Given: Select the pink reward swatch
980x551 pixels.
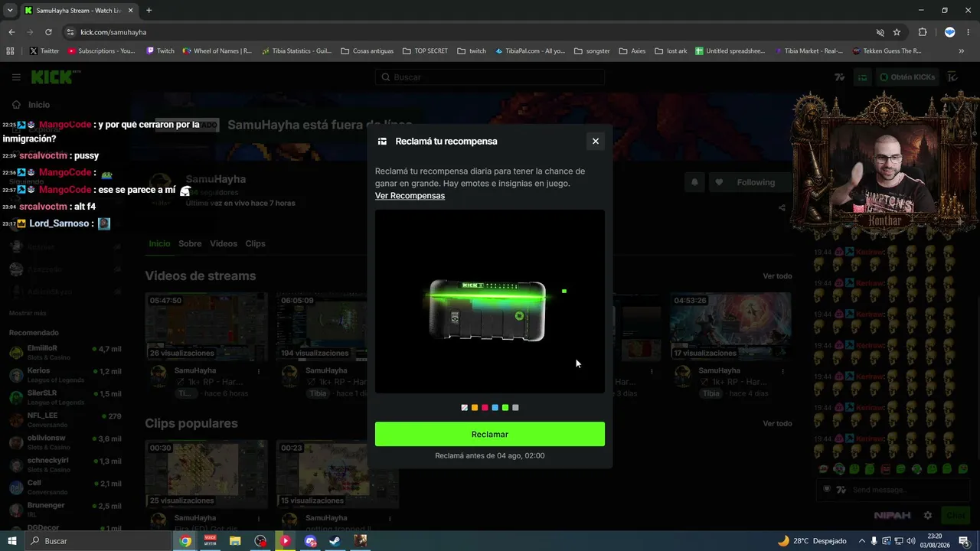Looking at the screenshot, I should coord(485,408).
